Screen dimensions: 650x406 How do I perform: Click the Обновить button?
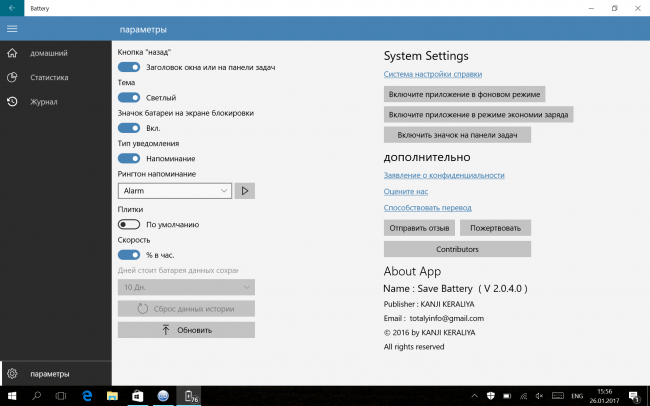coord(186,330)
